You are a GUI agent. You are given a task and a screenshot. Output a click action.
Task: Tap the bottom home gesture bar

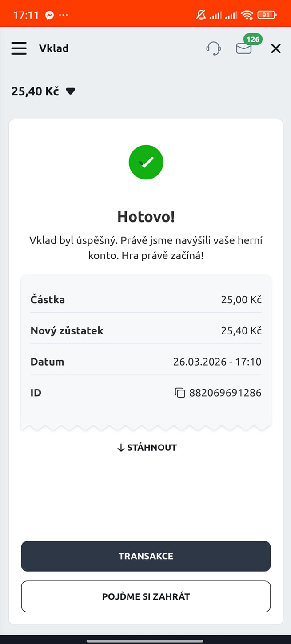(x=145, y=641)
